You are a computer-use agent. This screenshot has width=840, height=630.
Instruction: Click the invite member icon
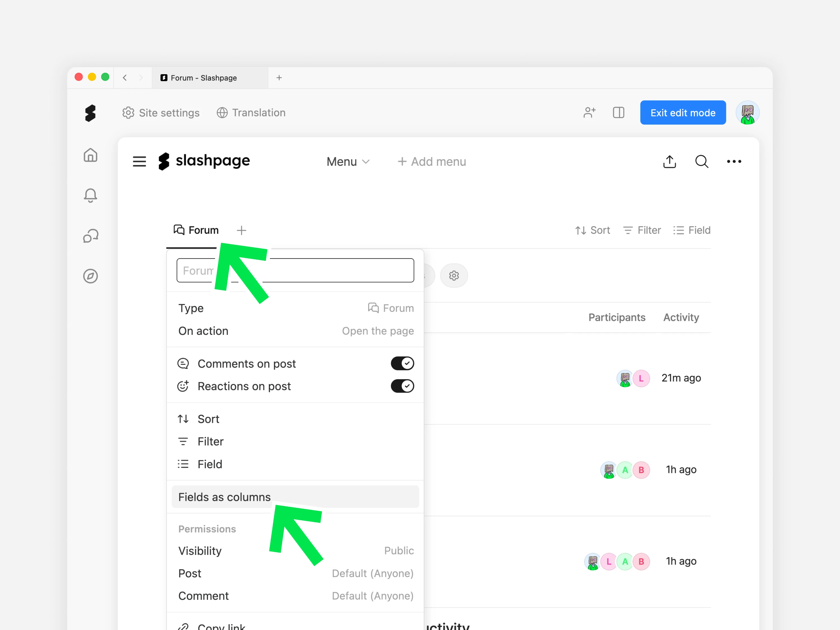coord(589,113)
